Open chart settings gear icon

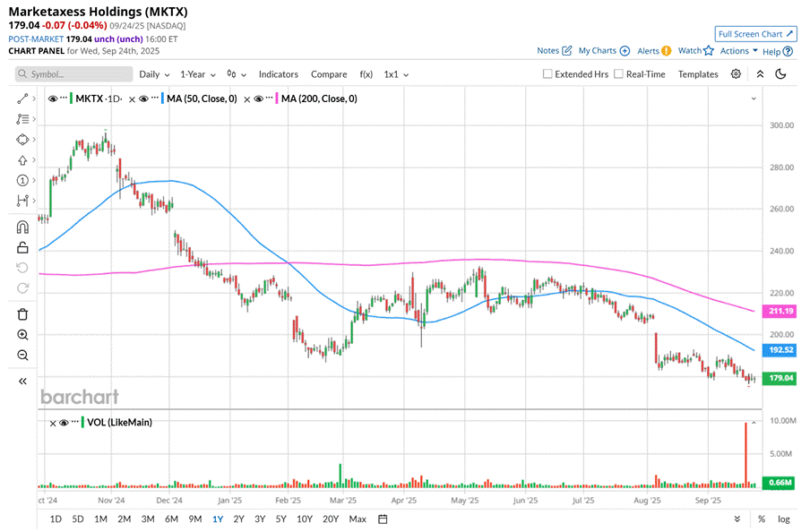737,73
